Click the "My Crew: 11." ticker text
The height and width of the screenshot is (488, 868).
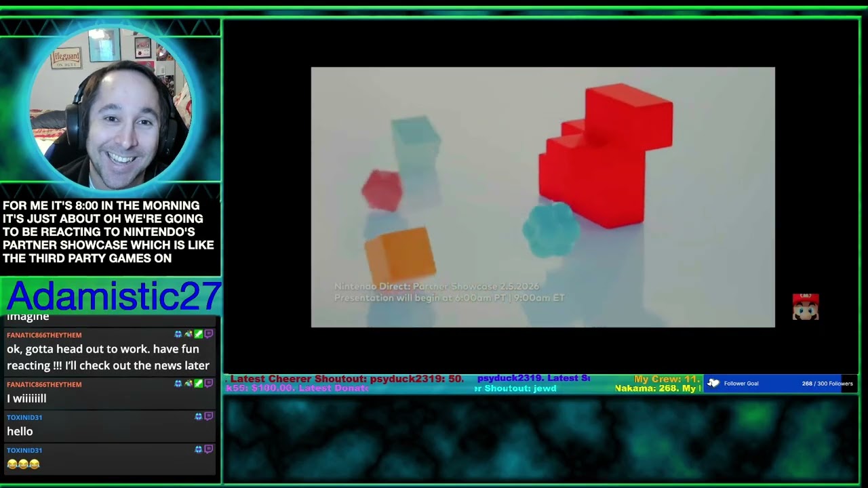tap(667, 379)
